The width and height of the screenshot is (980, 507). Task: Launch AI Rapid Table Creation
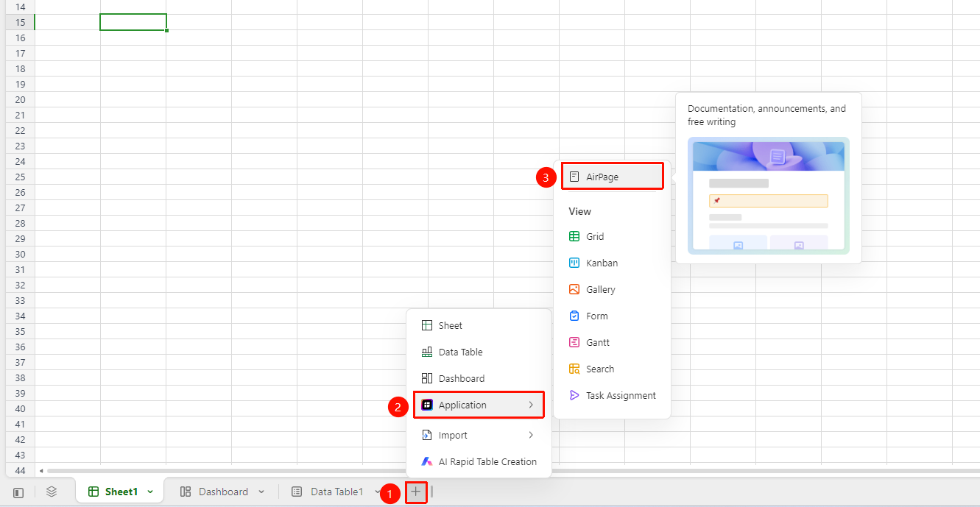point(479,461)
